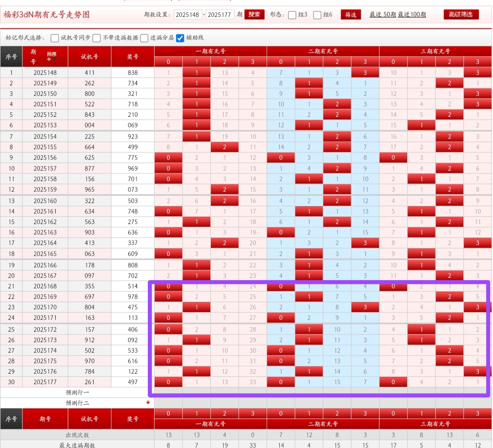493x448 pixels.
Task: Enable 试机号同步 checkbox
Action: [55, 38]
